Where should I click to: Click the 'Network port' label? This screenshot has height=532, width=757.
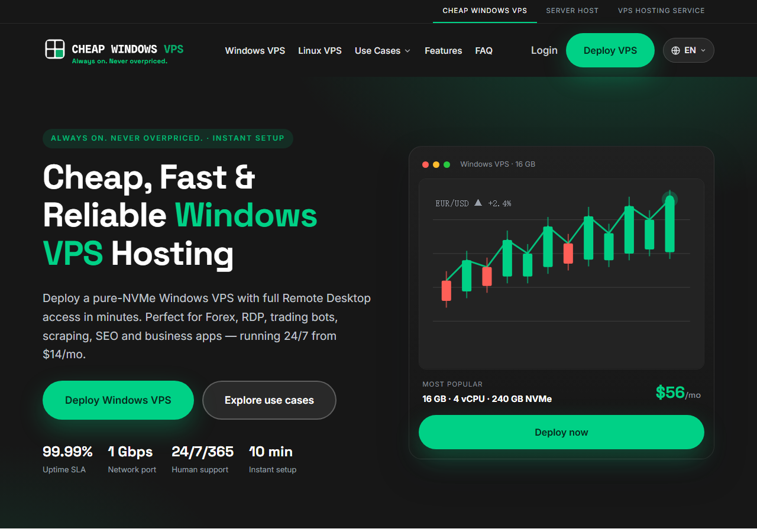(132, 470)
